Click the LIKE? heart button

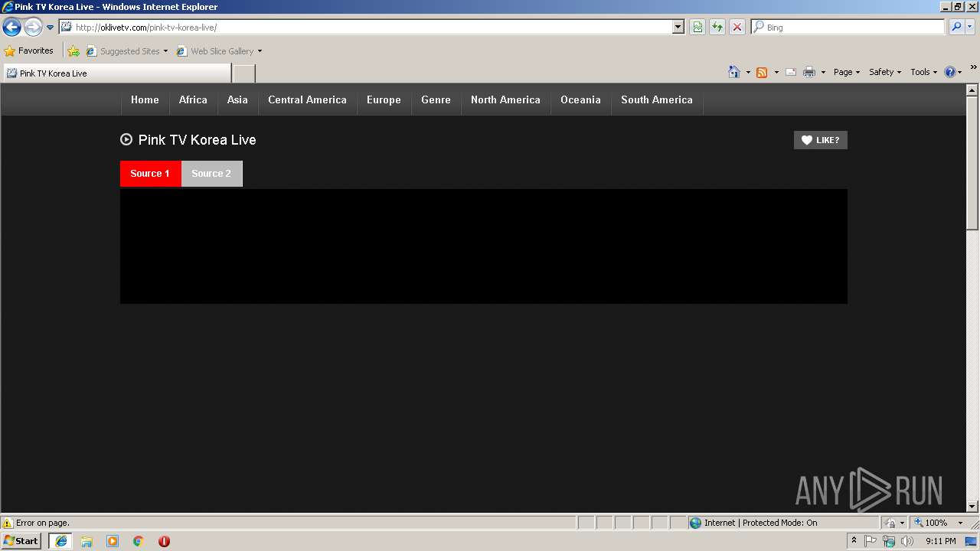coord(820,140)
